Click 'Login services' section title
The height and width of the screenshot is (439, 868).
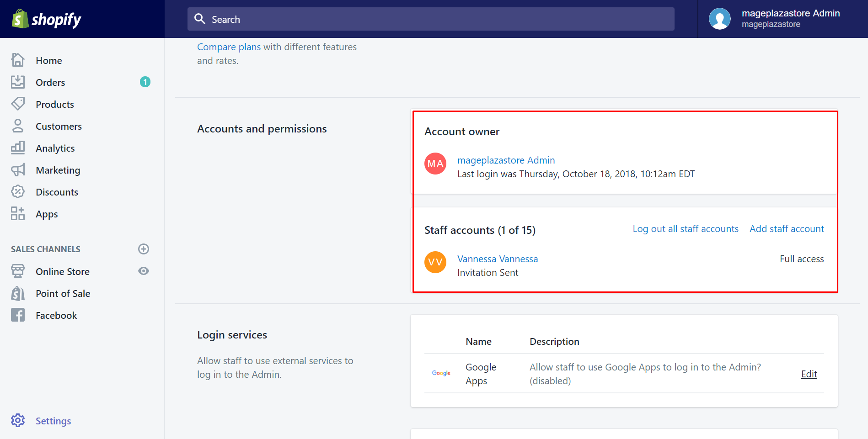232,335
